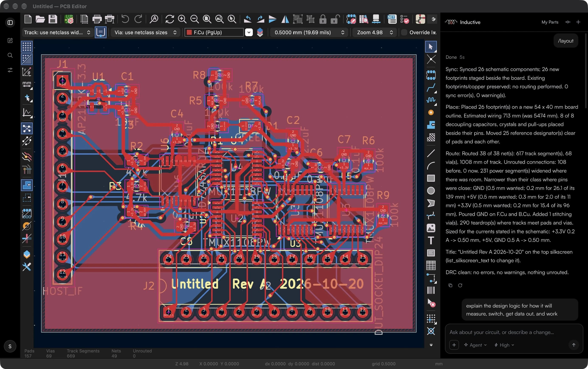Viewport: 588px width, 369px height.
Task: Open My Parts
Action: tap(550, 22)
